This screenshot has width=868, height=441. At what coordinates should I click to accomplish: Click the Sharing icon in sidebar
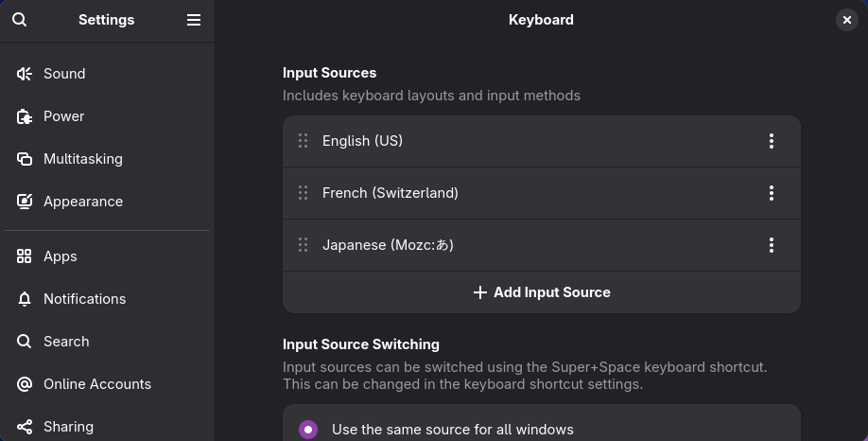[x=25, y=427]
